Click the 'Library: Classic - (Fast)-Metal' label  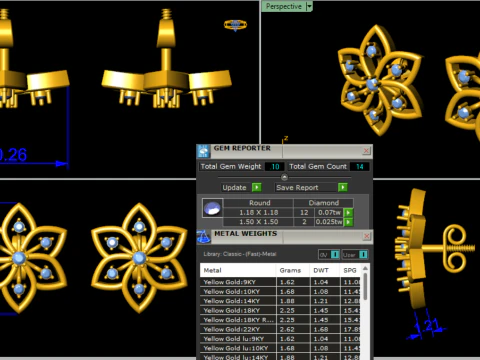[x=240, y=254]
